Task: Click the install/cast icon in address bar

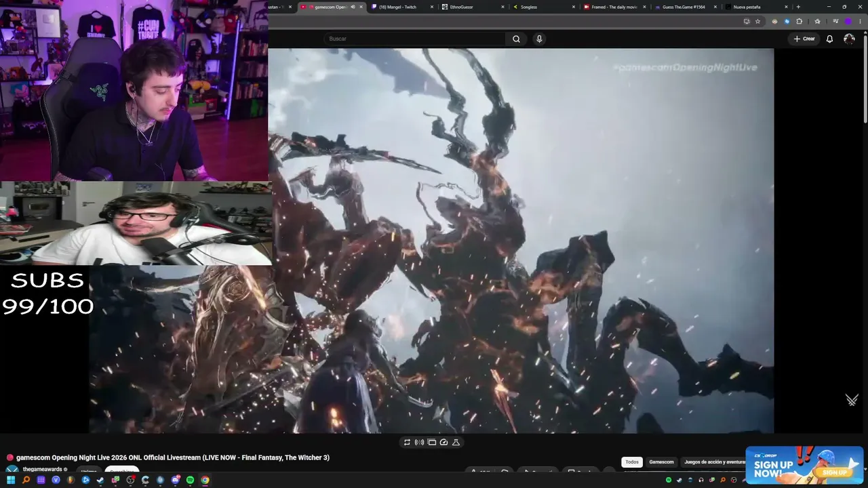Action: 747,21
